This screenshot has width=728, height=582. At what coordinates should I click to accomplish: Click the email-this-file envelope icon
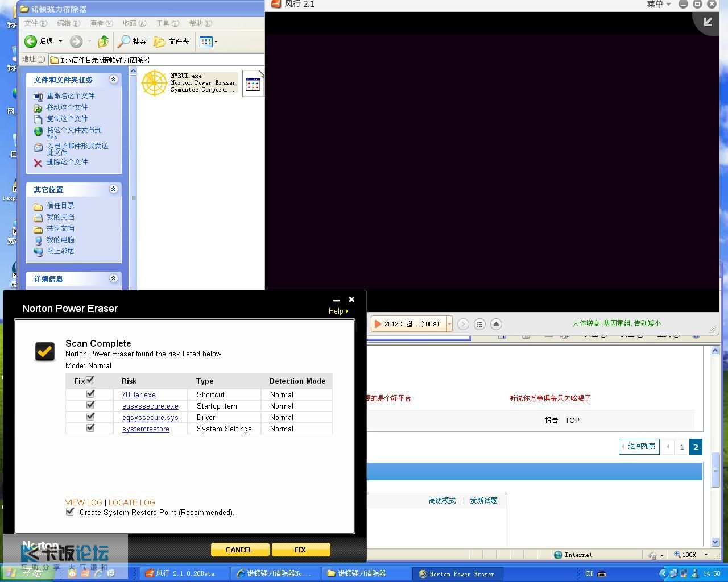pos(38,147)
